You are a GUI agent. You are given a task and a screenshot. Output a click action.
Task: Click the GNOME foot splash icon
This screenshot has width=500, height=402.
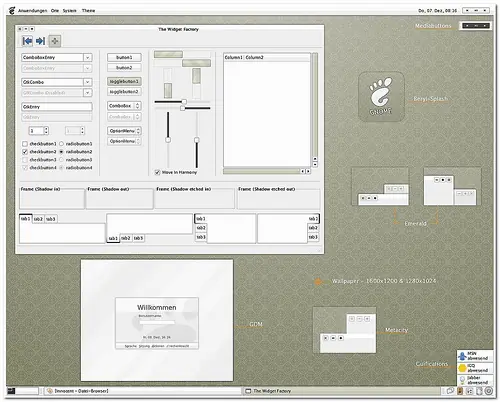click(381, 96)
